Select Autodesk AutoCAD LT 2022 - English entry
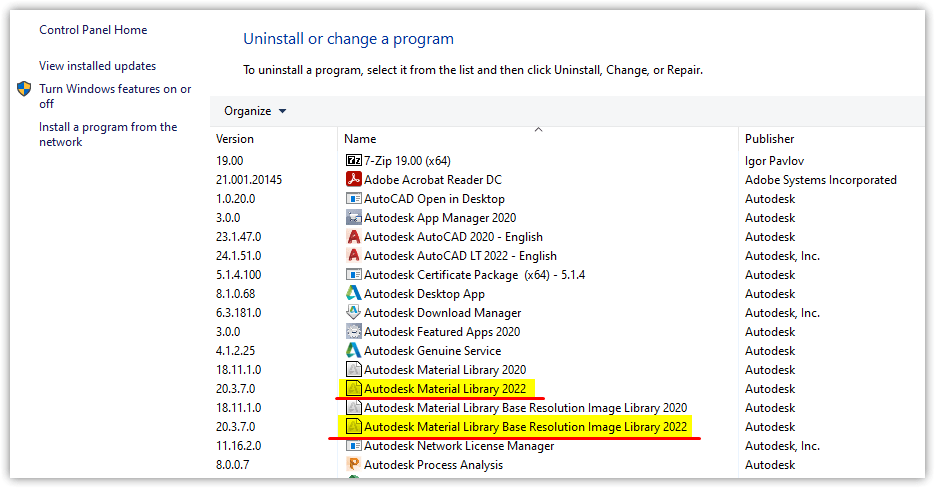The height and width of the screenshot is (488, 935). point(460,256)
